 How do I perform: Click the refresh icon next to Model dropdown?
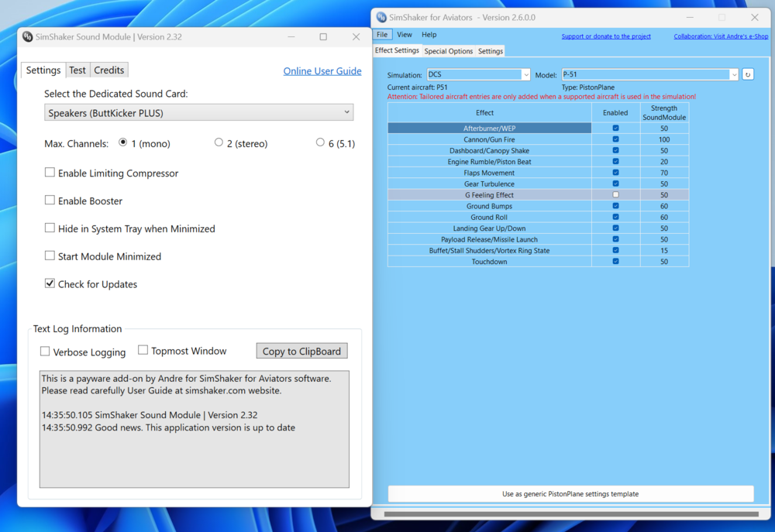747,74
